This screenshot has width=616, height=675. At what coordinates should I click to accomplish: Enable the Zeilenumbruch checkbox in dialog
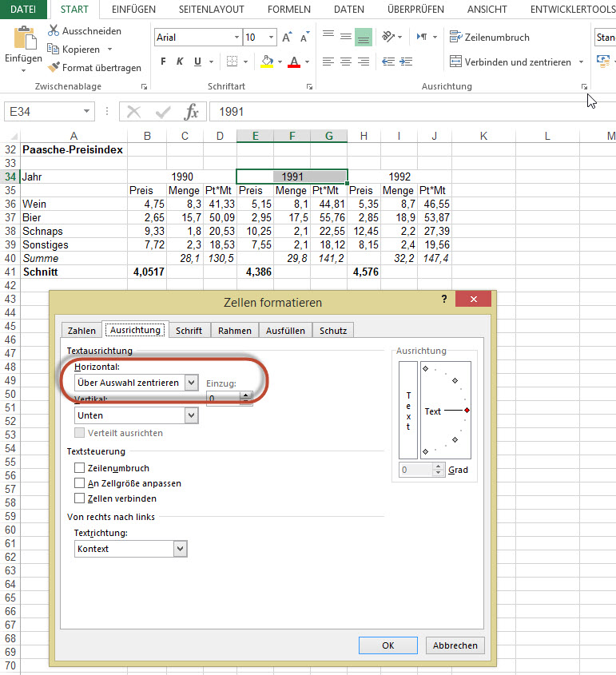79,468
